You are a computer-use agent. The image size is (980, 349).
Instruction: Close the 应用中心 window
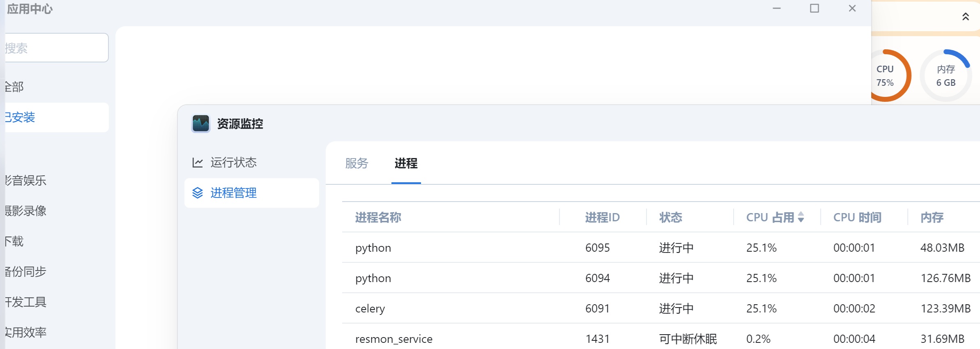pos(852,8)
